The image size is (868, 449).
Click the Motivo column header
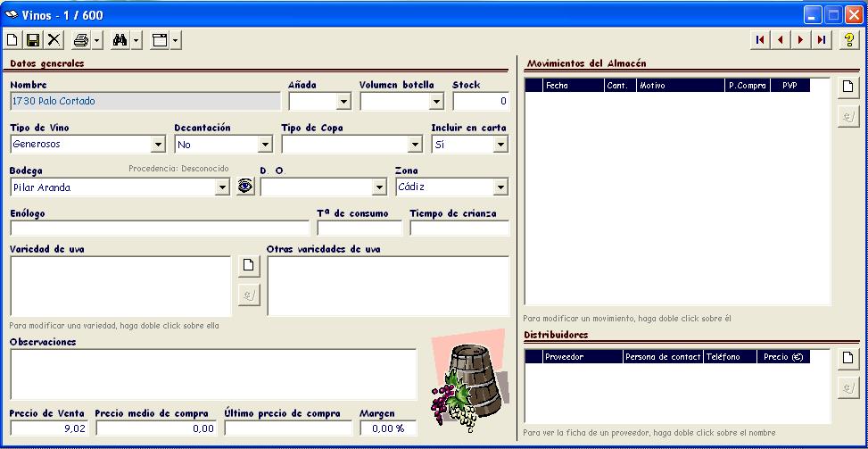click(x=681, y=86)
